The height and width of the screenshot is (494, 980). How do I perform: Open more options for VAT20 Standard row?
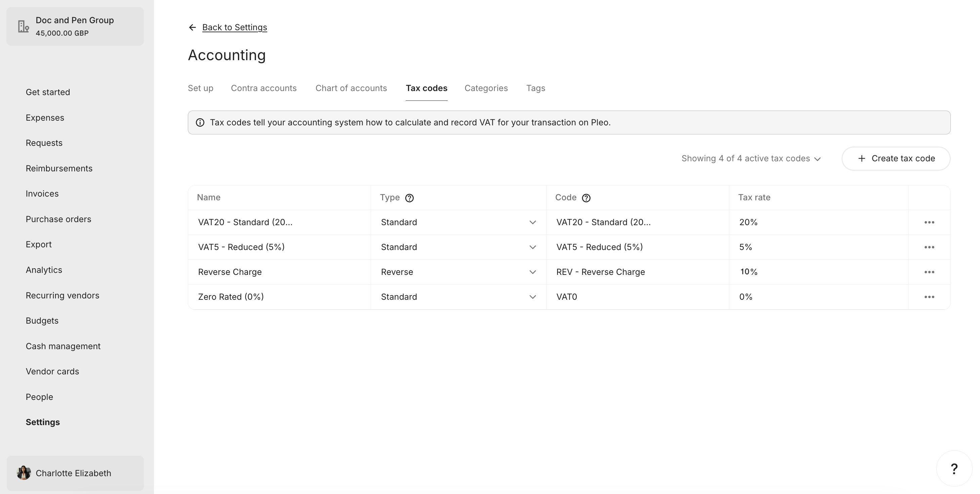tap(929, 222)
